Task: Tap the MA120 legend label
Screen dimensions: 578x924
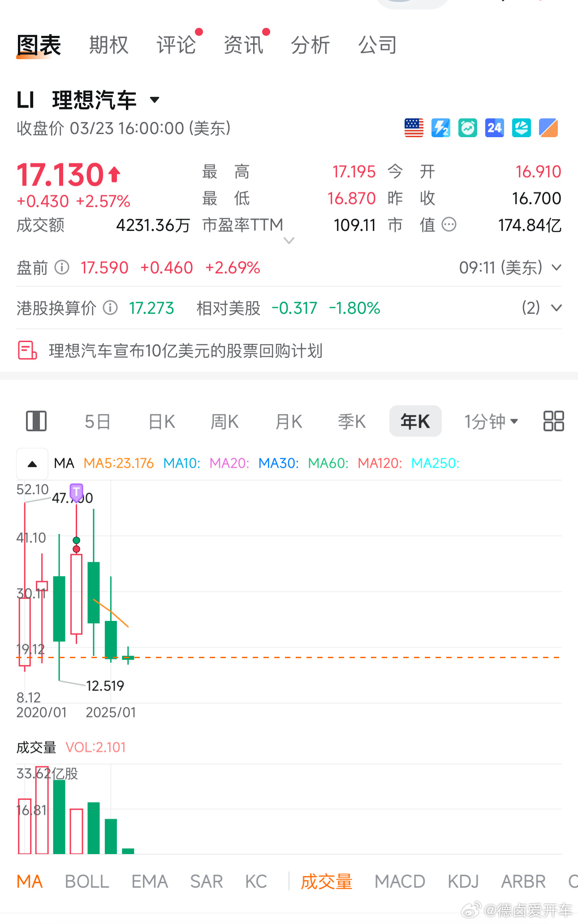Action: [x=380, y=463]
